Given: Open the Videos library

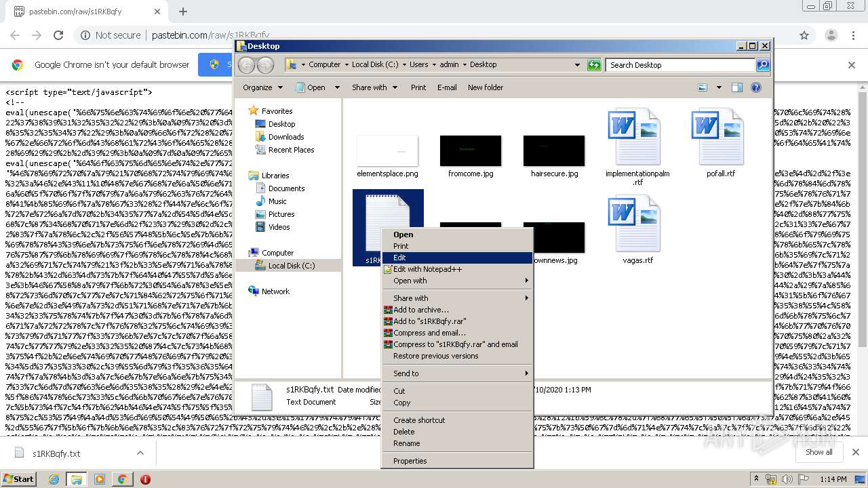Looking at the screenshot, I should (279, 227).
